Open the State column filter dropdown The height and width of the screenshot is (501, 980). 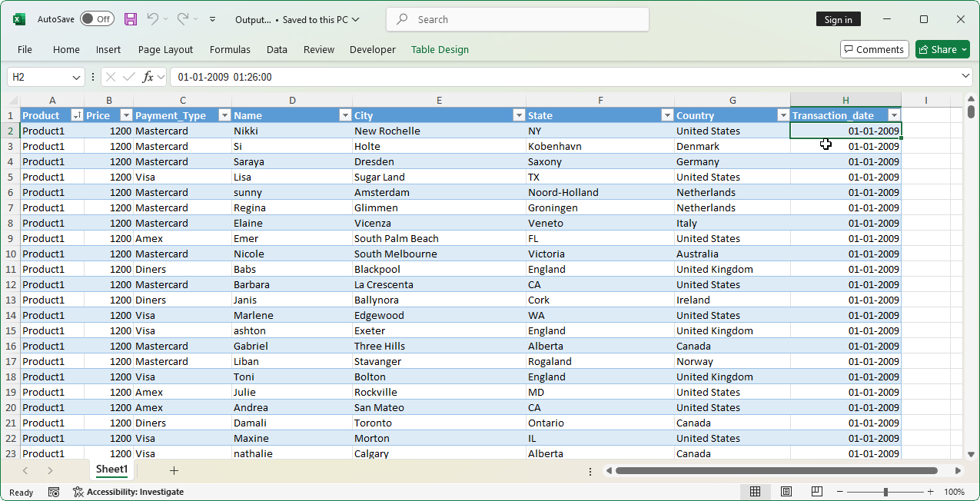pos(667,115)
